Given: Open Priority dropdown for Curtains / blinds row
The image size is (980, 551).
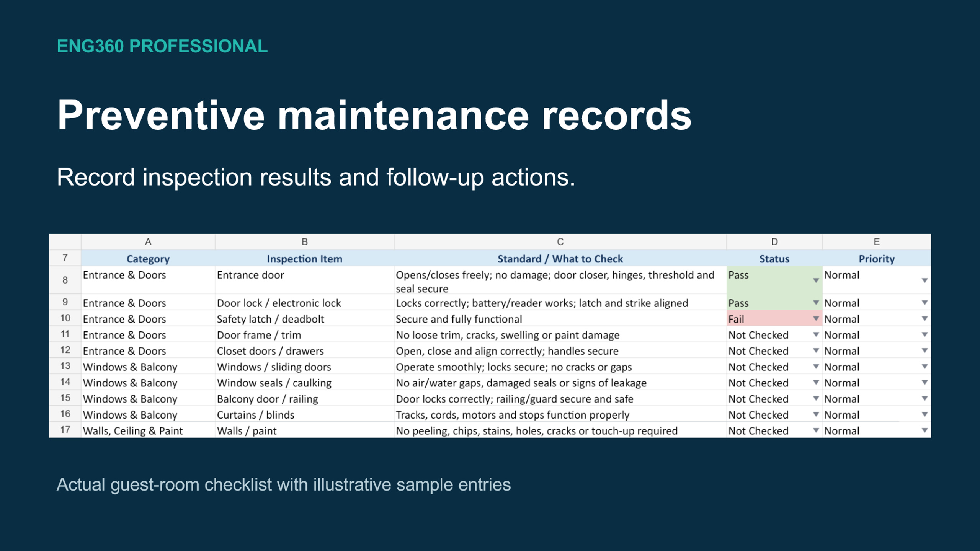Looking at the screenshot, I should pos(924,414).
